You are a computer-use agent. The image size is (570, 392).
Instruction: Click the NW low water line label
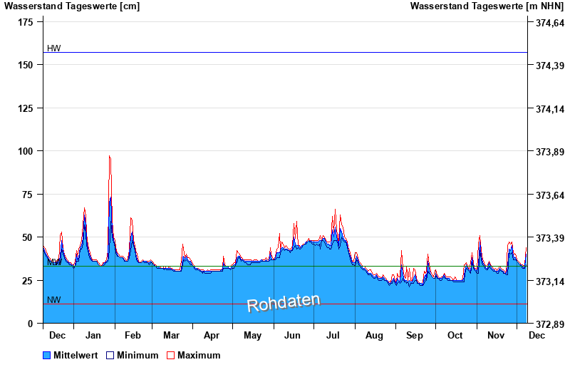point(54,300)
